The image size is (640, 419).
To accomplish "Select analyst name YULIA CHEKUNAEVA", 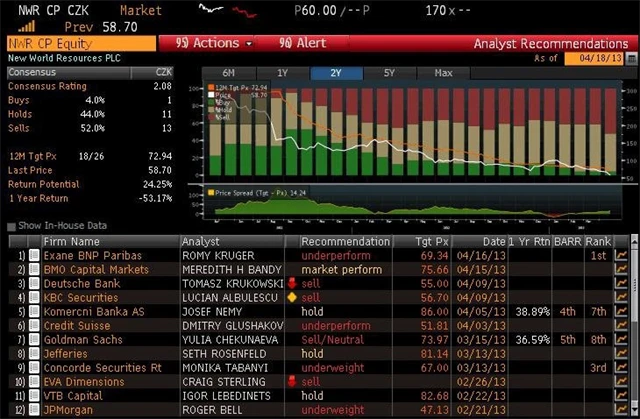I will pyautogui.click(x=230, y=340).
